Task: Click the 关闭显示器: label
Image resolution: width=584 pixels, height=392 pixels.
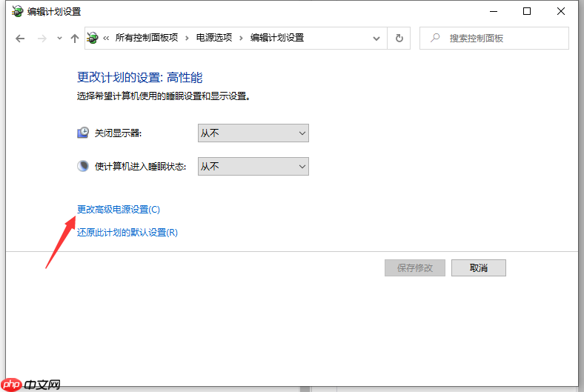Action: coord(118,133)
